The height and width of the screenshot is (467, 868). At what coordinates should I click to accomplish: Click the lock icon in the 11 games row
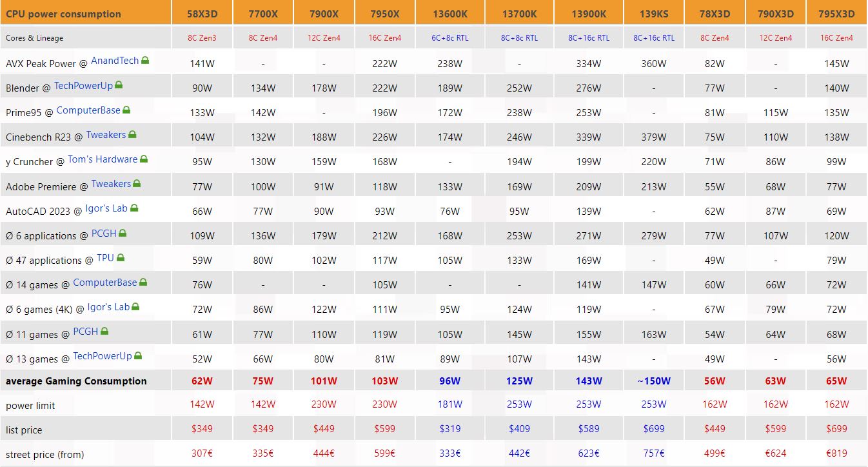[104, 331]
